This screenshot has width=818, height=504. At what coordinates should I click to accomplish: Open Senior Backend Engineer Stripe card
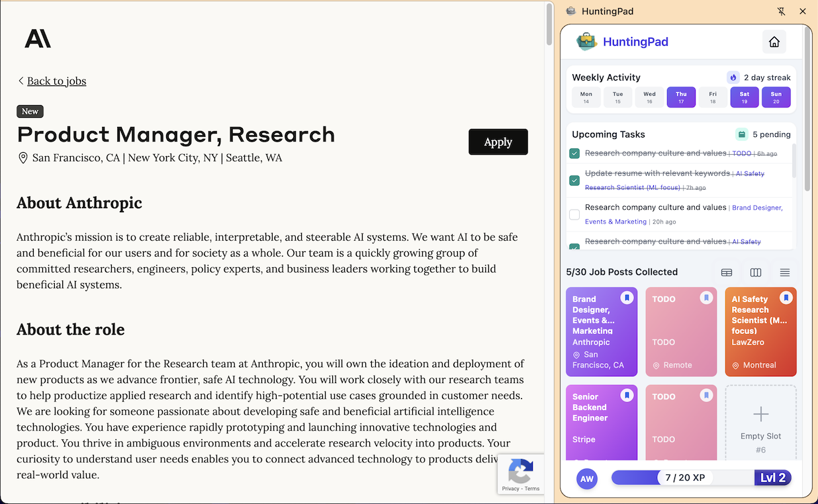602,422
